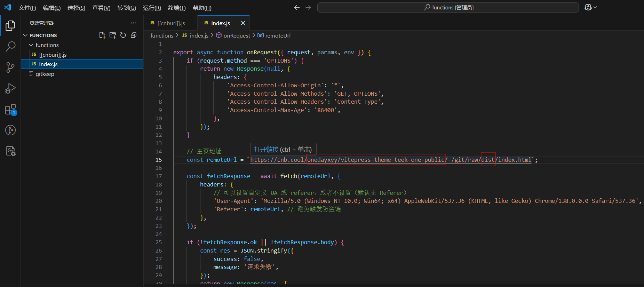644x287 pixels.
Task: Open the 选择(S) menu
Action: pos(76,8)
